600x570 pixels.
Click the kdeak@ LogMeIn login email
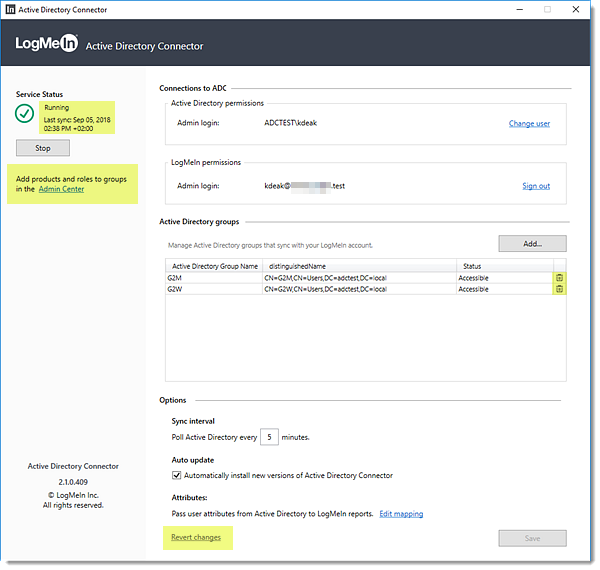pos(305,186)
